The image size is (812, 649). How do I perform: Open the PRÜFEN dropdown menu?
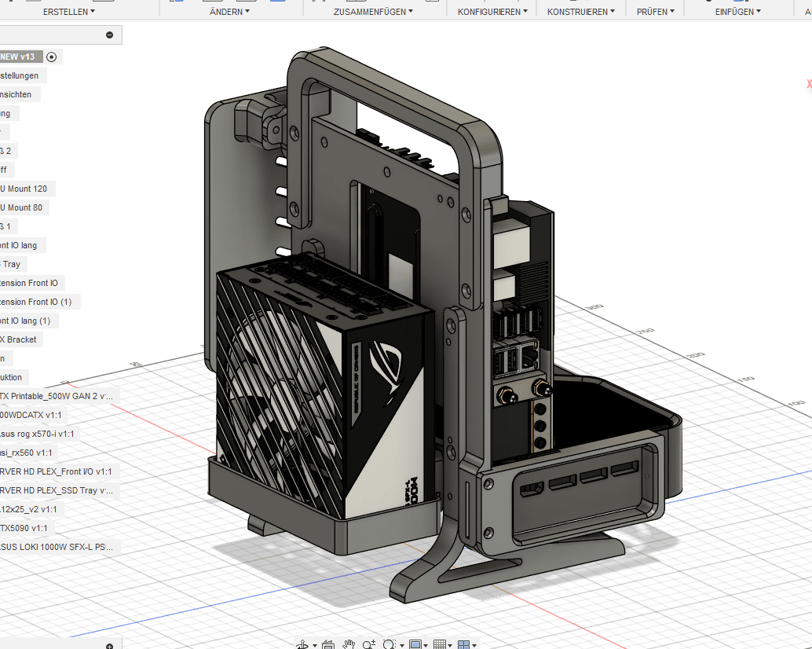click(656, 12)
